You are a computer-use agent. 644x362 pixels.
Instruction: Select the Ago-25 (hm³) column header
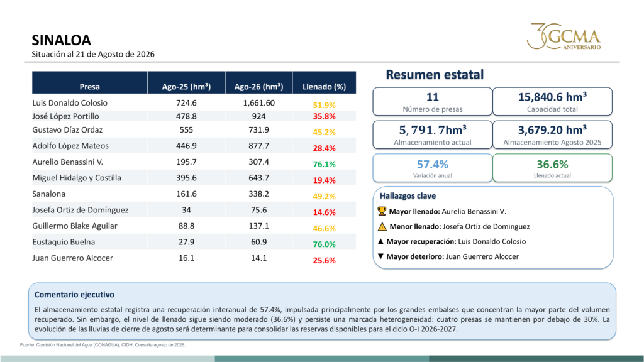186,82
